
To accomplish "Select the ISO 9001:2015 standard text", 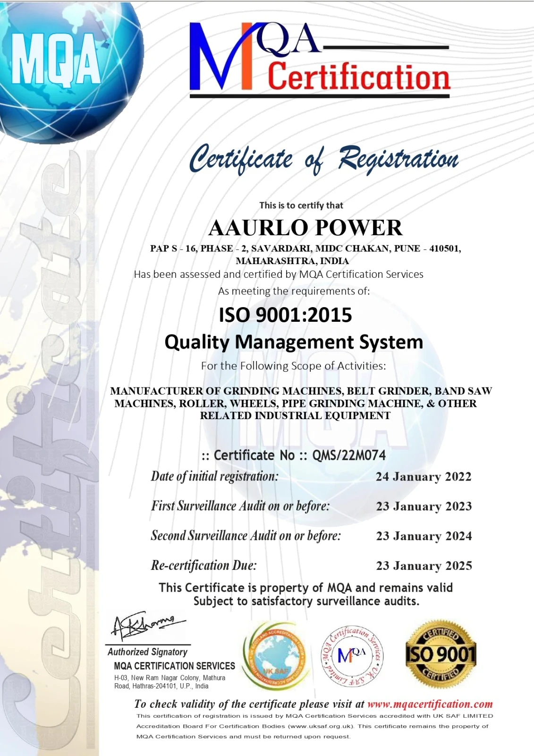I will [x=285, y=315].
